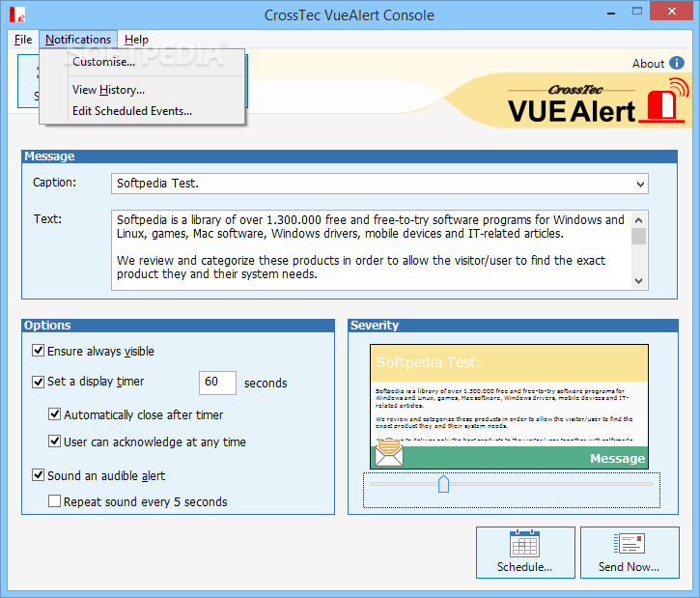Click the Schedule... button

[x=525, y=553]
